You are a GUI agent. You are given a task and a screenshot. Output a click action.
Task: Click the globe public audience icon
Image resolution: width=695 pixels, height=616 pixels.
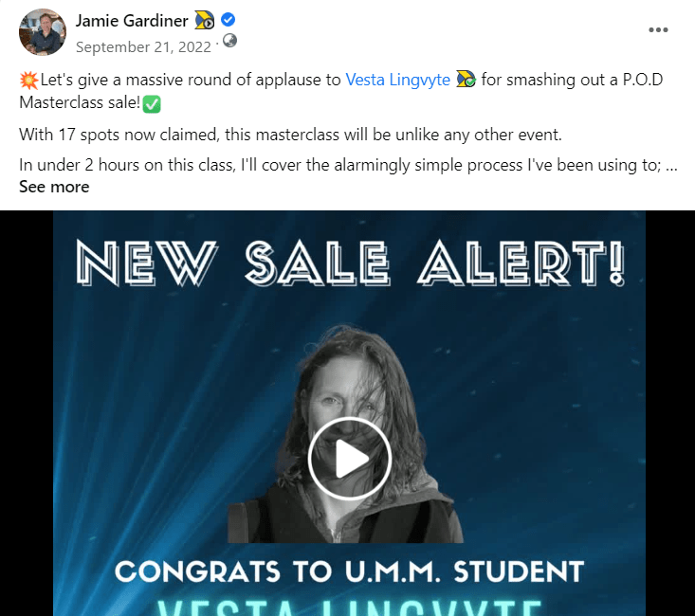click(229, 41)
